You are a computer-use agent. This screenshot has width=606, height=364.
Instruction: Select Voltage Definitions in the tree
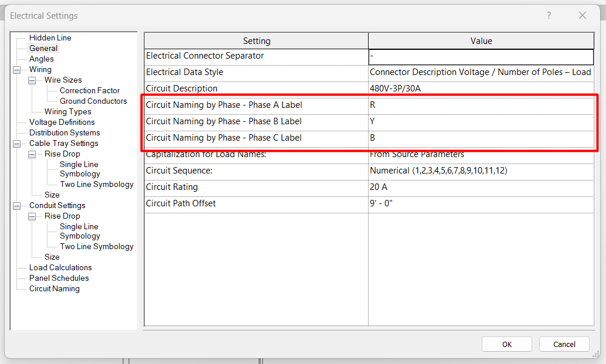point(62,123)
